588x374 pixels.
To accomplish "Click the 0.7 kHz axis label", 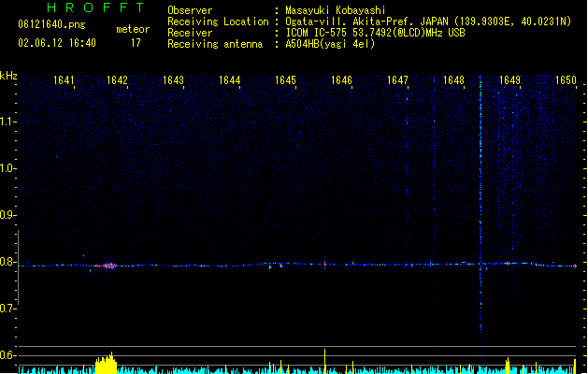I will tap(7, 309).
